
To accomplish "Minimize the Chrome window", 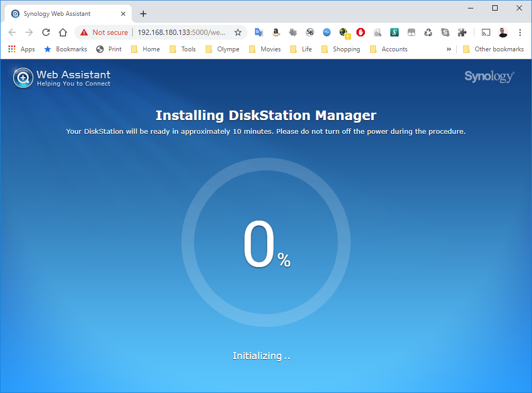I will [471, 8].
